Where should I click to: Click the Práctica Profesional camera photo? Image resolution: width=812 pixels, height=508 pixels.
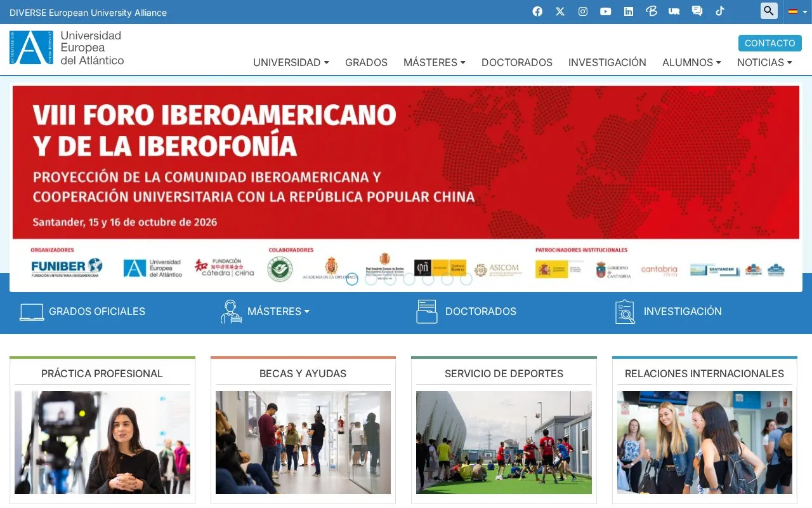tap(102, 443)
